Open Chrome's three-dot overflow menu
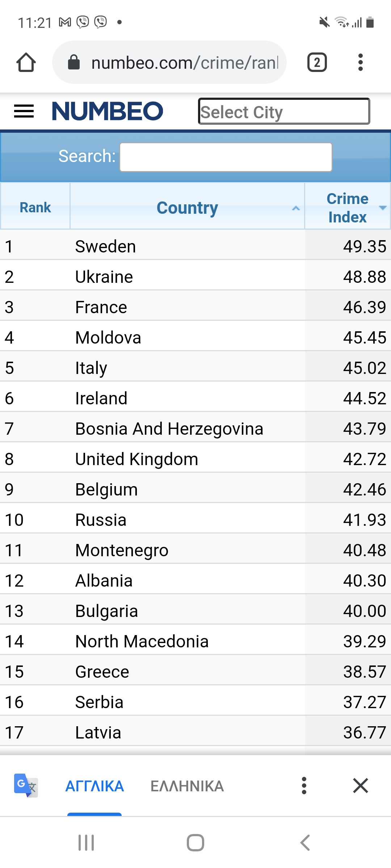The width and height of the screenshot is (391, 868). (x=360, y=63)
